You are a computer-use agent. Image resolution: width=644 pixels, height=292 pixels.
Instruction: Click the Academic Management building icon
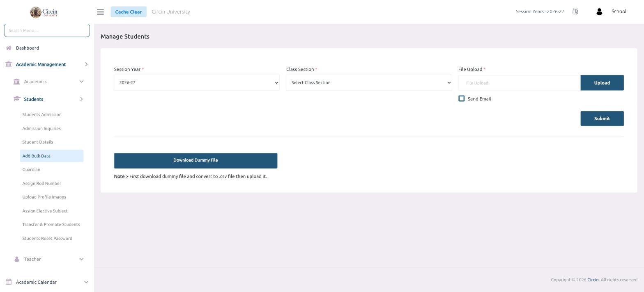point(9,64)
